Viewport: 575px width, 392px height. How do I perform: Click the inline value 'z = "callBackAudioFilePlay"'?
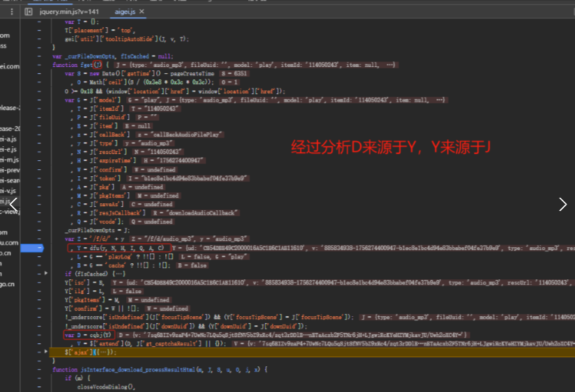pyautogui.click(x=179, y=134)
